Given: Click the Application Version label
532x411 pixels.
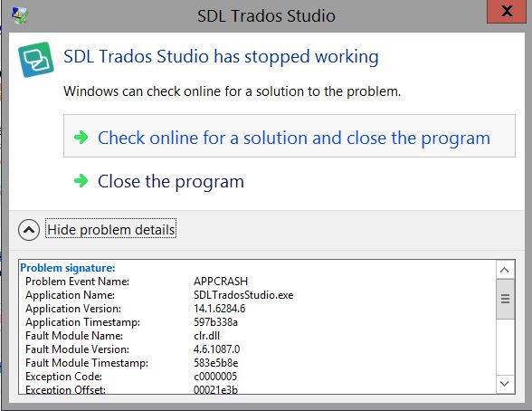Looking at the screenshot, I should coord(73,309).
